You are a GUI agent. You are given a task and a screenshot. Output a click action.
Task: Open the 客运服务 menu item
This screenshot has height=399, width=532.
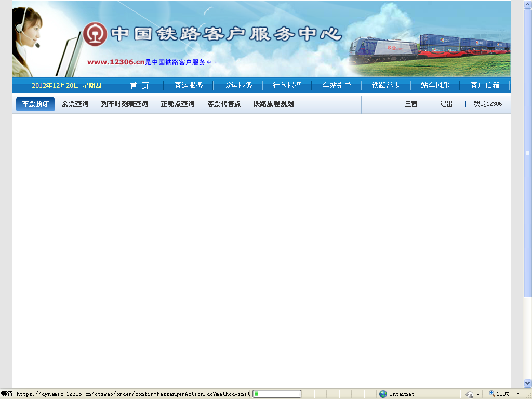point(189,85)
